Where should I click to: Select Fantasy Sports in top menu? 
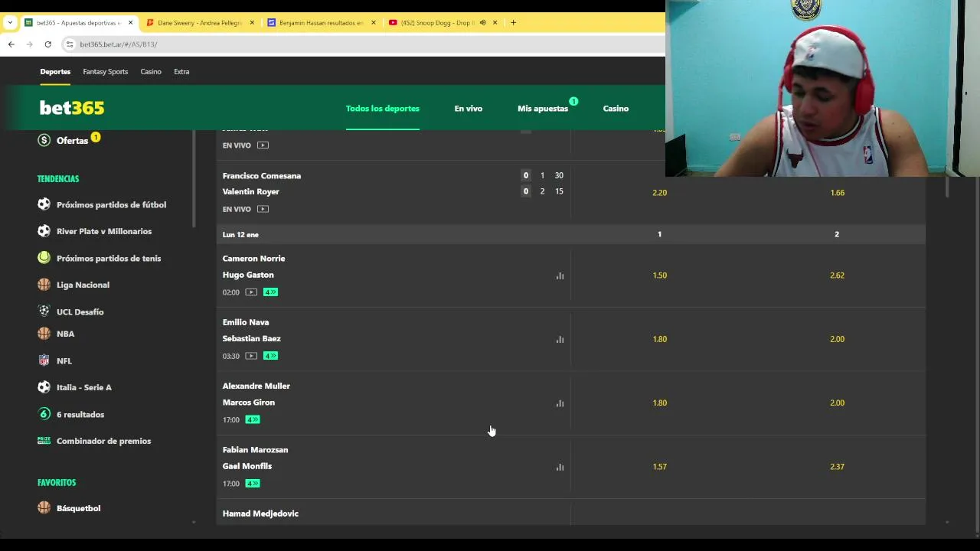click(106, 72)
